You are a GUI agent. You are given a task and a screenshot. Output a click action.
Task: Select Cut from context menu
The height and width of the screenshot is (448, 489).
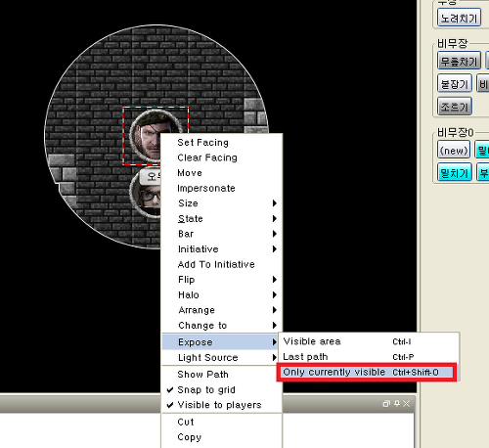[222, 422]
